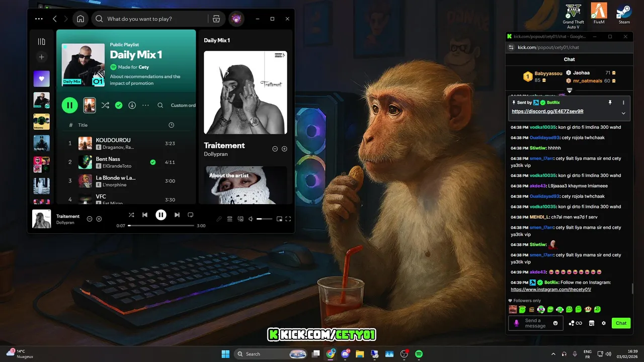This screenshot has width=644, height=362.
Task: Hide Traitement via side panel minus icon
Action: tap(275, 149)
